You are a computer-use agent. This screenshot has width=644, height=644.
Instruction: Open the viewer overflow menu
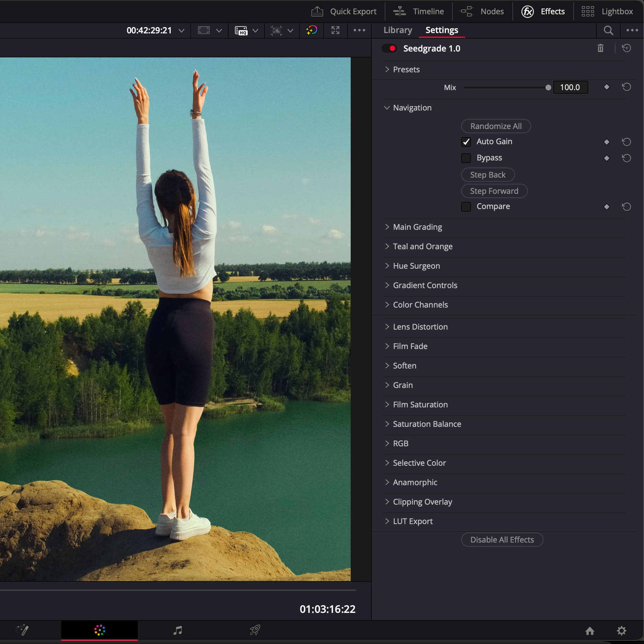(x=359, y=30)
